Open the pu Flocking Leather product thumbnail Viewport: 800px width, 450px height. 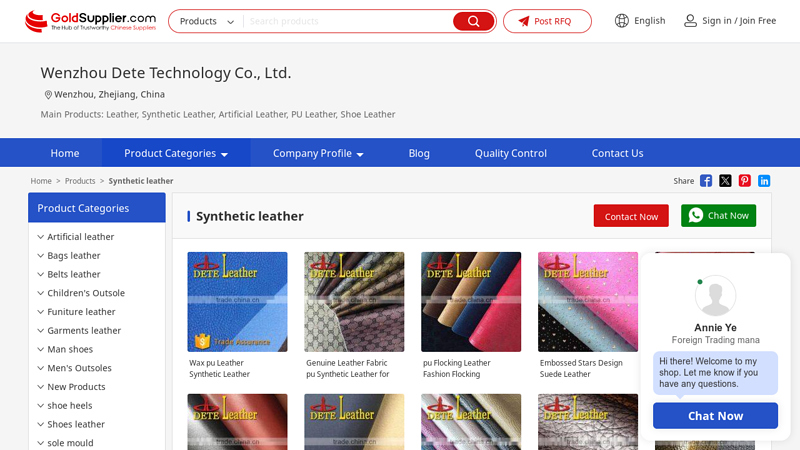click(471, 302)
